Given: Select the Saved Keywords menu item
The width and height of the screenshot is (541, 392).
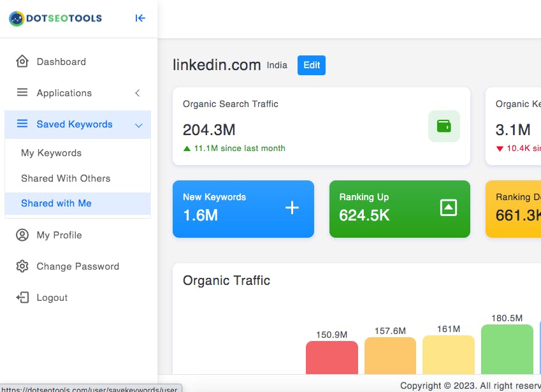Looking at the screenshot, I should [x=78, y=124].
